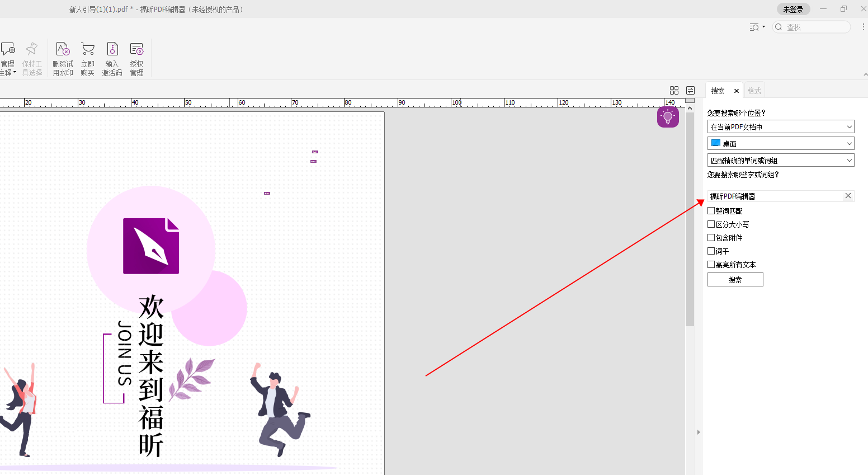Click the Manage Comments (管理注释) icon

click(x=8, y=50)
